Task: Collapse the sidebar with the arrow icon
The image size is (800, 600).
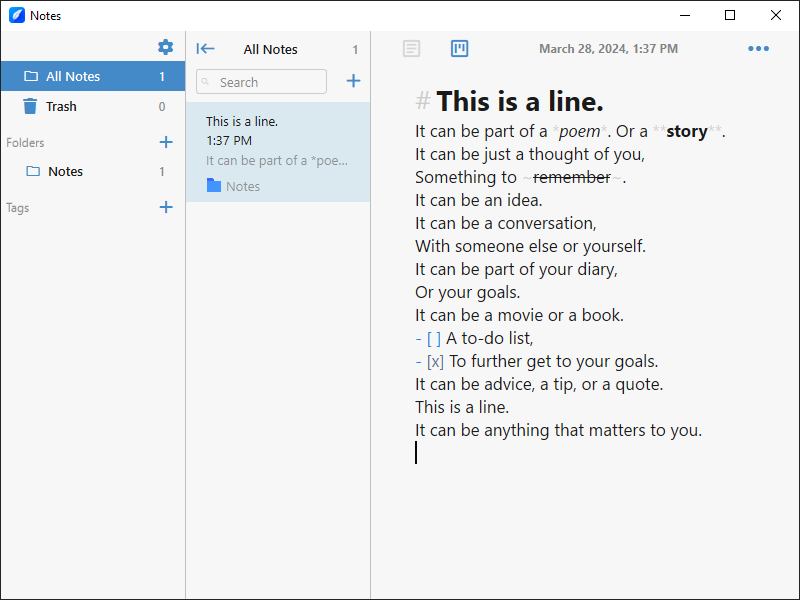Action: [206, 49]
